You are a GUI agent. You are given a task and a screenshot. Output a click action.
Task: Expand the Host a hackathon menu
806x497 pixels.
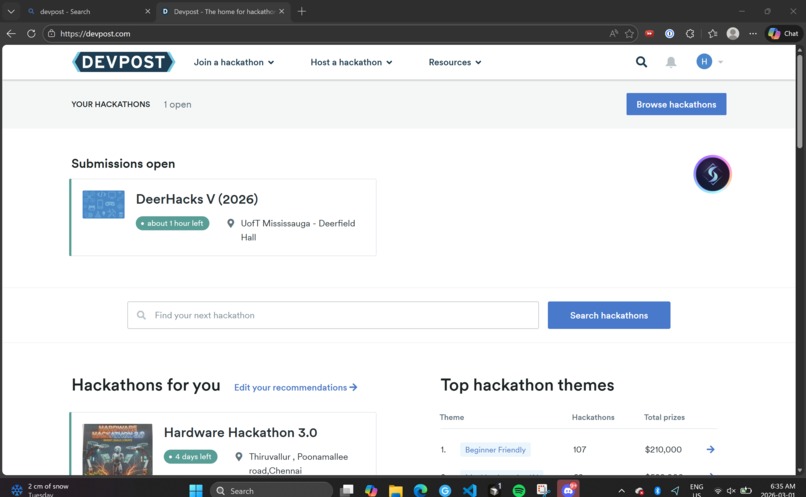tap(351, 62)
